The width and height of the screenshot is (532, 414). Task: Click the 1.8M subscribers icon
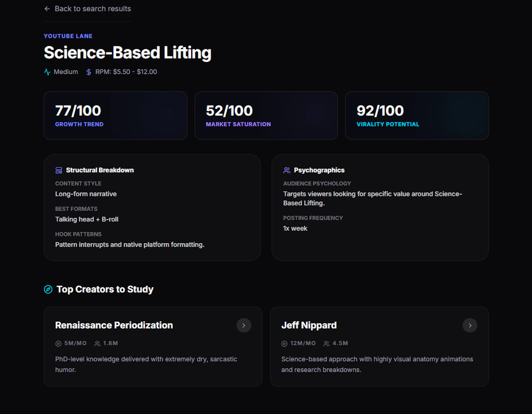point(97,344)
